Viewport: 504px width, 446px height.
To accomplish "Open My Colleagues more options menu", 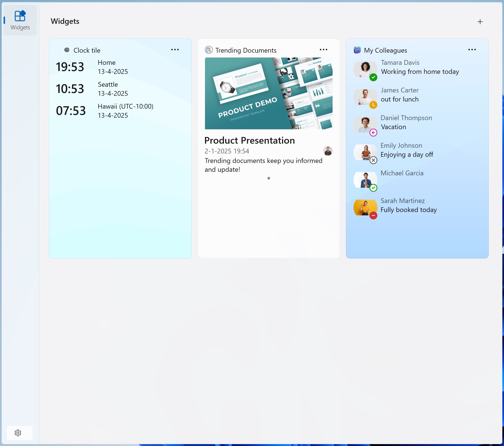I will pyautogui.click(x=472, y=50).
